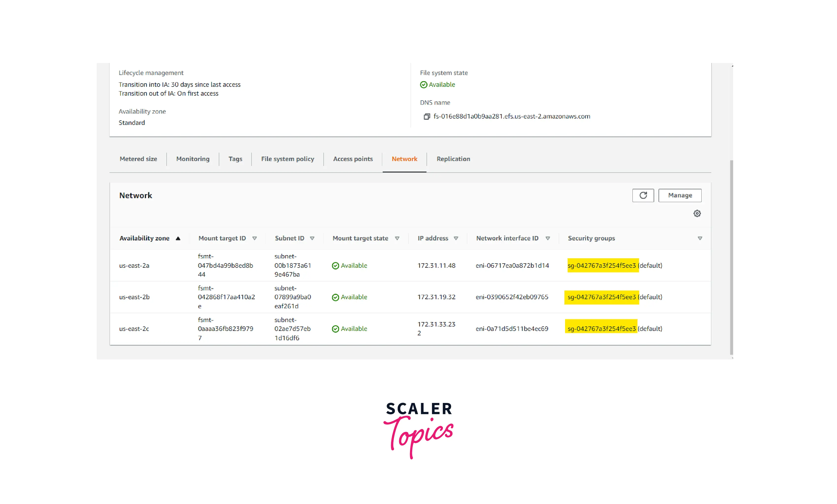Click IP address column sort triangle
837x504 pixels.
[x=456, y=238]
